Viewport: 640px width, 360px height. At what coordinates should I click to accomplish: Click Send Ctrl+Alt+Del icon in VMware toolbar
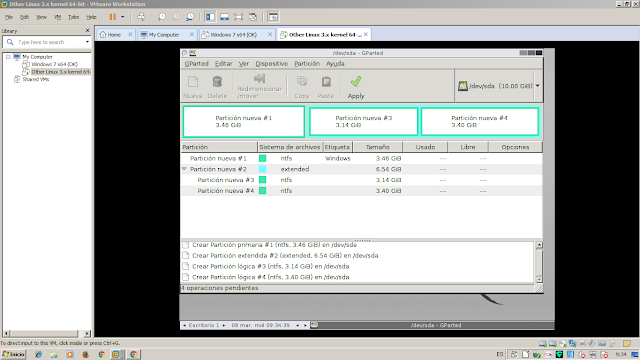pos(141,17)
